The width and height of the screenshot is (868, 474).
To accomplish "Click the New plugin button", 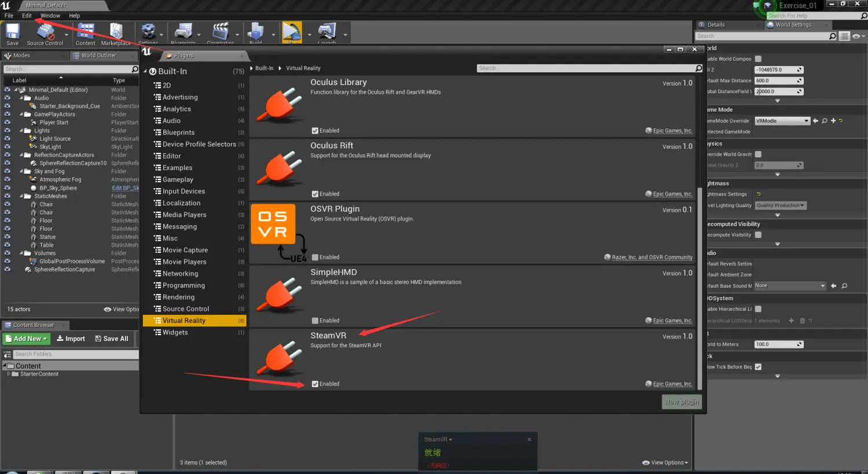I will [682, 402].
